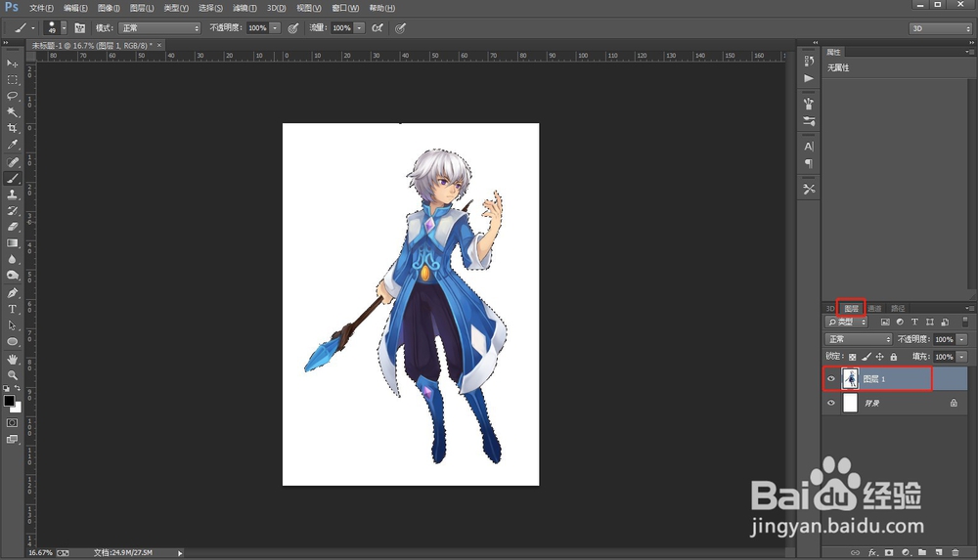
Task: Toggle lock transparent pixels
Action: (x=853, y=357)
